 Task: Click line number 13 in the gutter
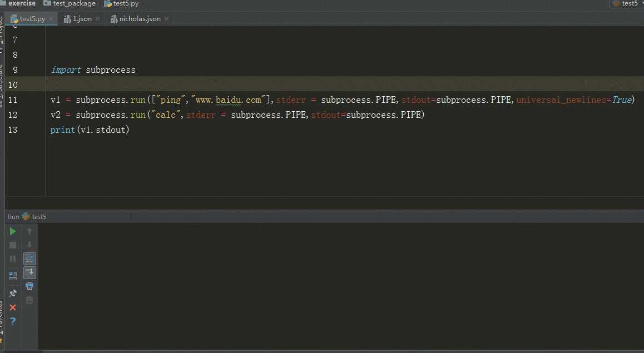(13, 130)
